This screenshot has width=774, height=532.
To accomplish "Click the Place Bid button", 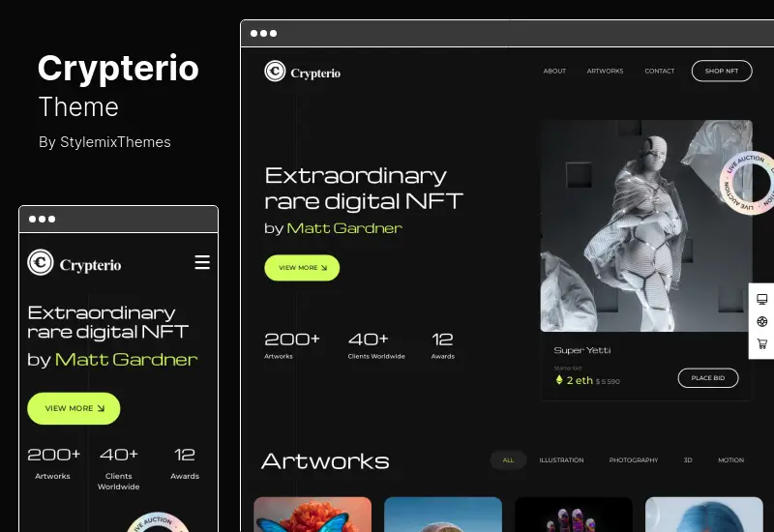I will 708,378.
